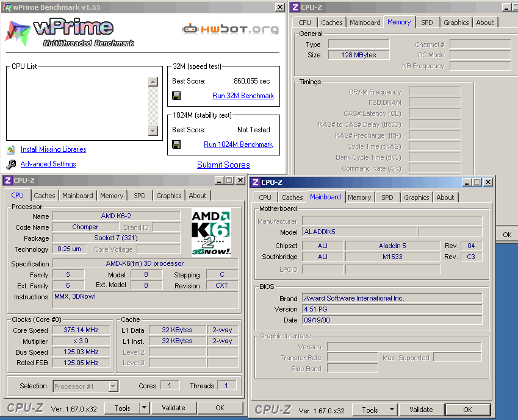This screenshot has height=420, width=518.
Task: Select SPD tab in Mainboard window
Action: (x=387, y=198)
